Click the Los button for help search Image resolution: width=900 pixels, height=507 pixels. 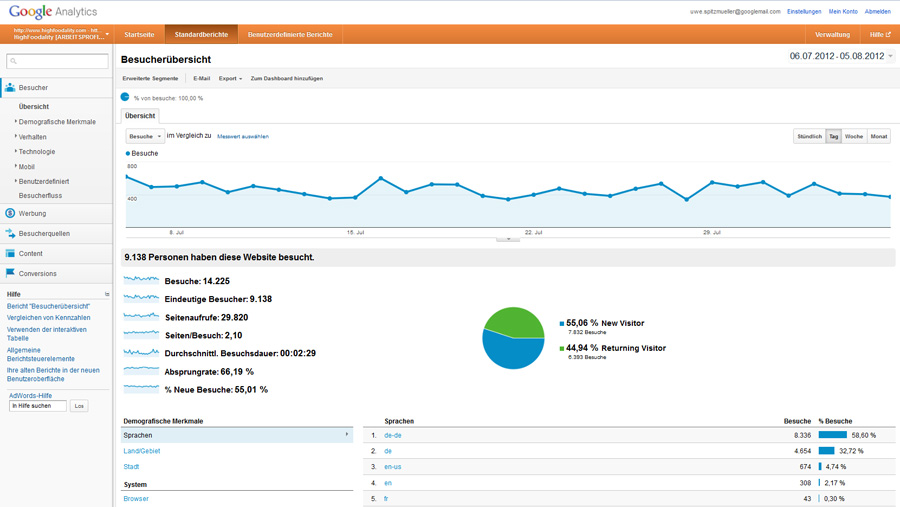79,406
